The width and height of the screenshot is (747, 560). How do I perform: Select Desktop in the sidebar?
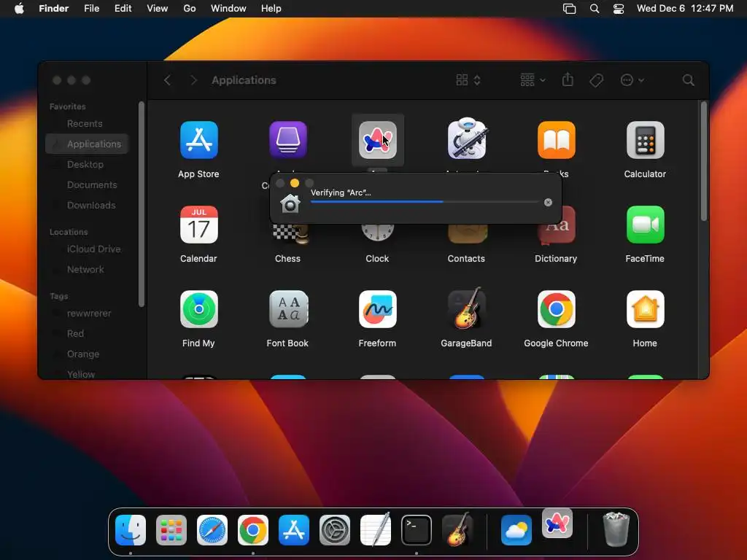(x=87, y=164)
